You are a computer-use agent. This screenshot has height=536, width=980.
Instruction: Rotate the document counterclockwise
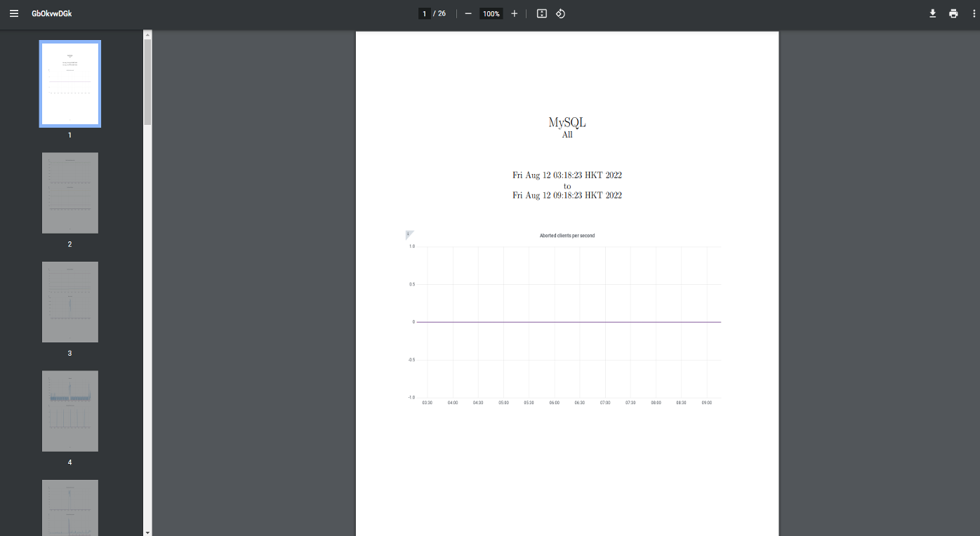(560, 13)
